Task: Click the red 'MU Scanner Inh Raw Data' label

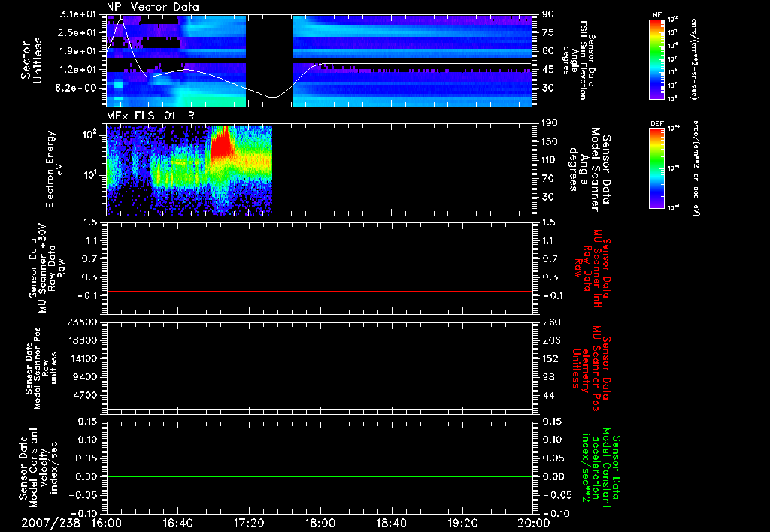Action: pos(593,268)
